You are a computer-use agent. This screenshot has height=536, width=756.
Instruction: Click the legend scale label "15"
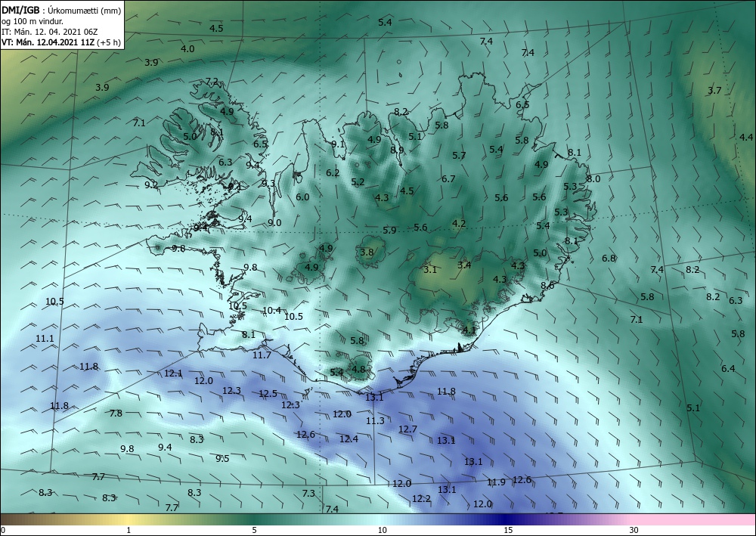pos(508,531)
